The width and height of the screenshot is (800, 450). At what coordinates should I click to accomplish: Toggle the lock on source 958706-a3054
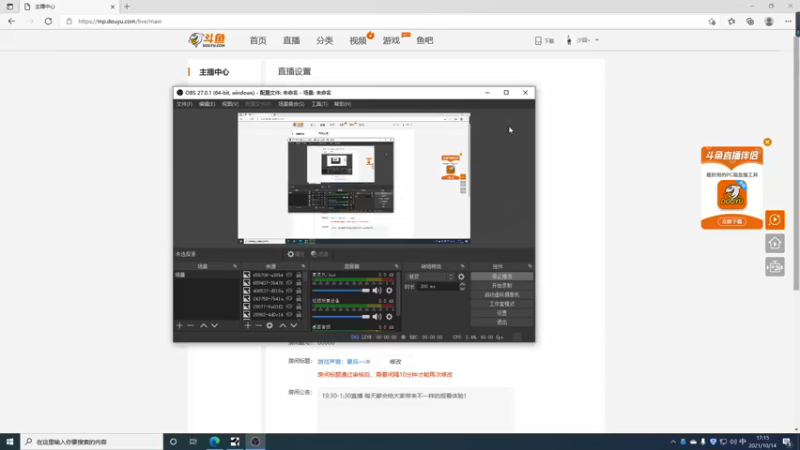[298, 275]
